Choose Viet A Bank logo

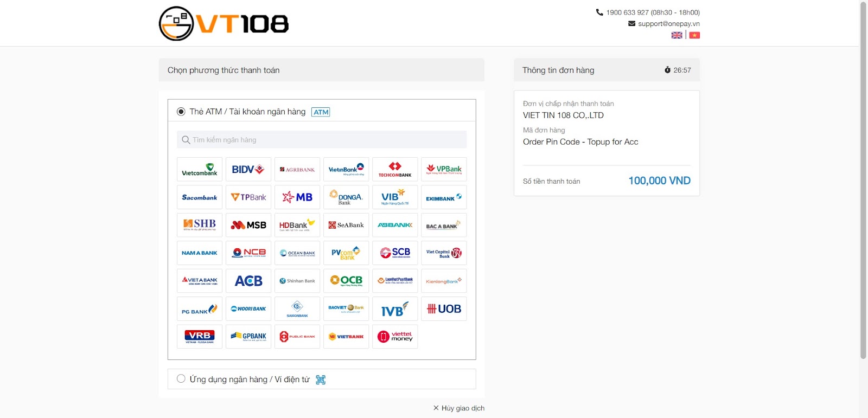(200, 281)
